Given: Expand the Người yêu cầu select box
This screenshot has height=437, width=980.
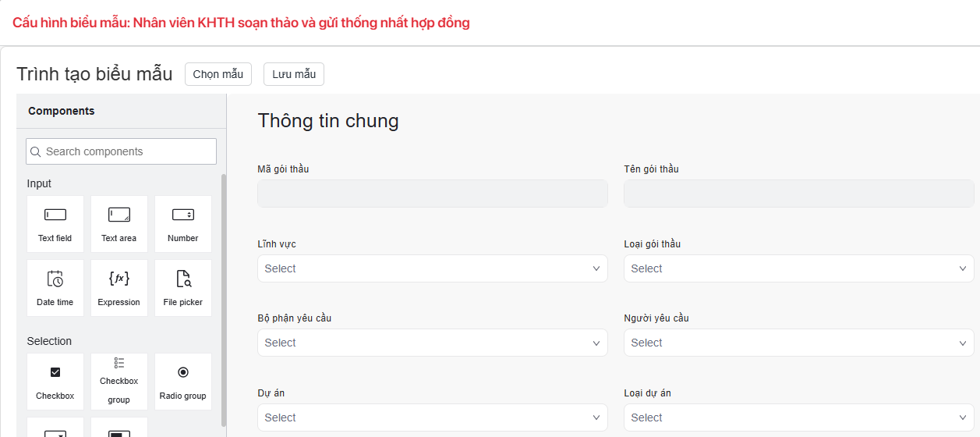Looking at the screenshot, I should [798, 343].
